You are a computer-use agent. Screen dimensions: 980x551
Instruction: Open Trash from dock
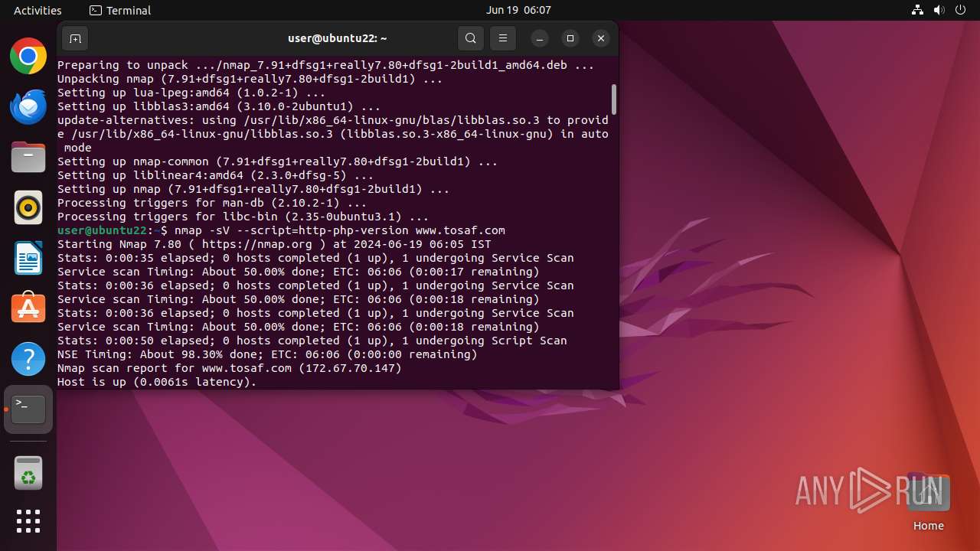click(x=28, y=473)
